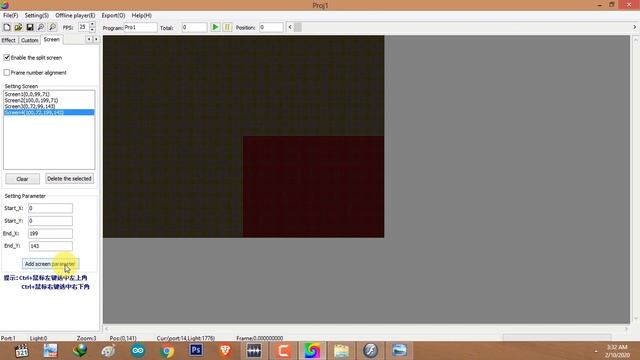Screen dimensions: 640x360
Task: Click the Clear button
Action: coord(22,179)
